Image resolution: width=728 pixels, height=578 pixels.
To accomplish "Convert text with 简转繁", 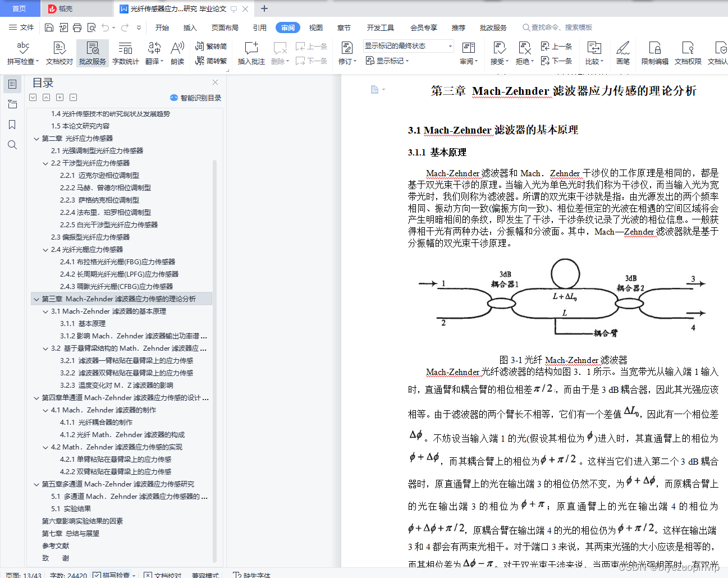I will coord(211,61).
